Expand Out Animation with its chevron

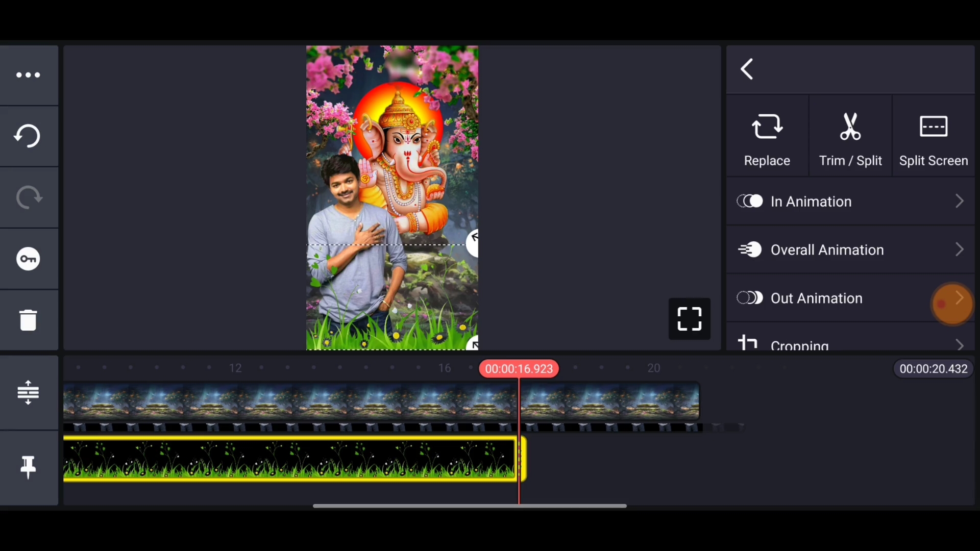pyautogui.click(x=959, y=298)
